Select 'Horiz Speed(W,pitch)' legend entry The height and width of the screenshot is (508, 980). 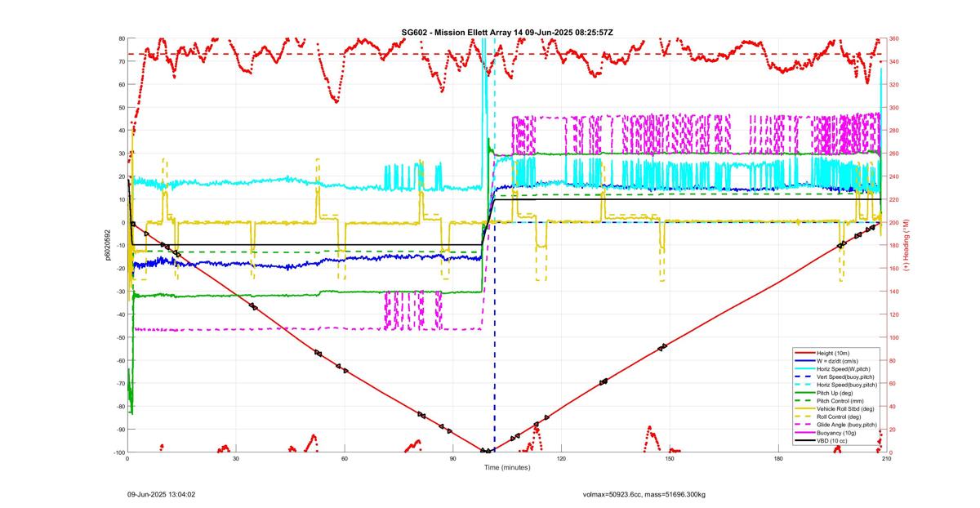click(x=845, y=369)
